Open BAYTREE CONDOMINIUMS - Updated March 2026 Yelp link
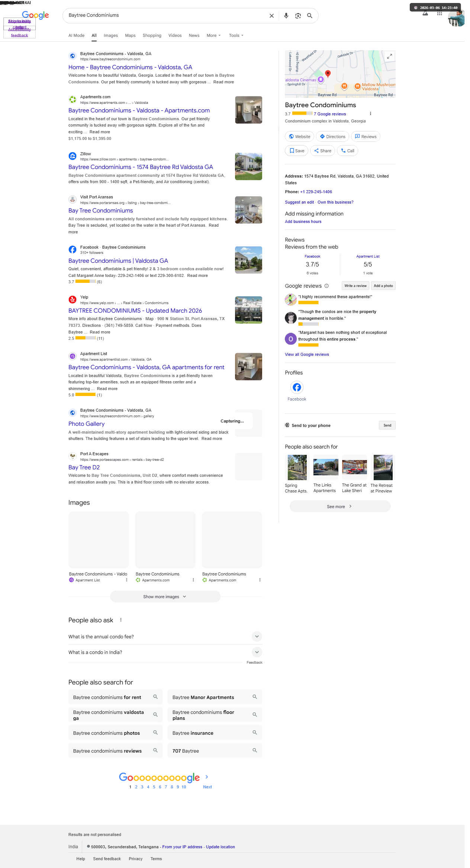Screen dimensions: 470x868 pyautogui.click(x=135, y=311)
